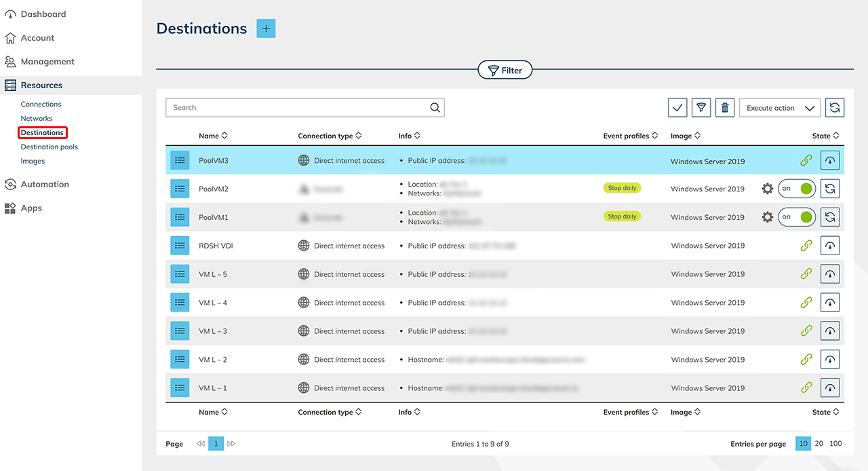
Task: Click the Stop daily tag on PoolVM2
Action: [x=622, y=188]
